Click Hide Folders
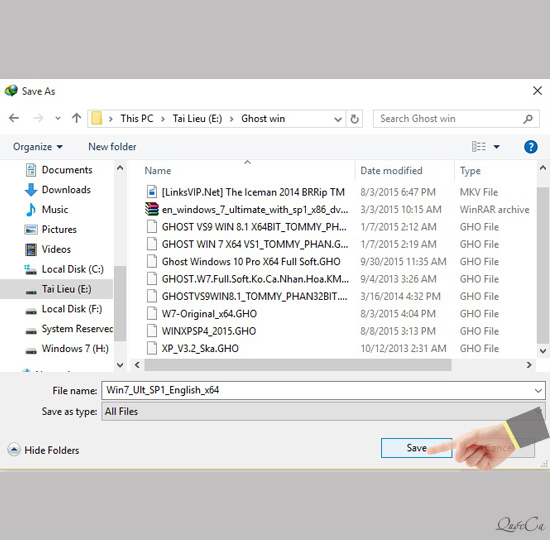Screen dimensions: 550x540 tap(43, 450)
